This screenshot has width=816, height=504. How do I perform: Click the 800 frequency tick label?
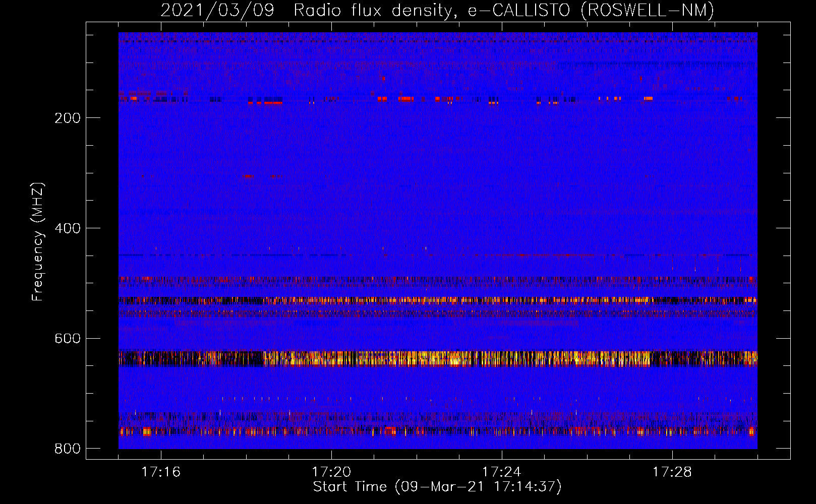click(68, 449)
